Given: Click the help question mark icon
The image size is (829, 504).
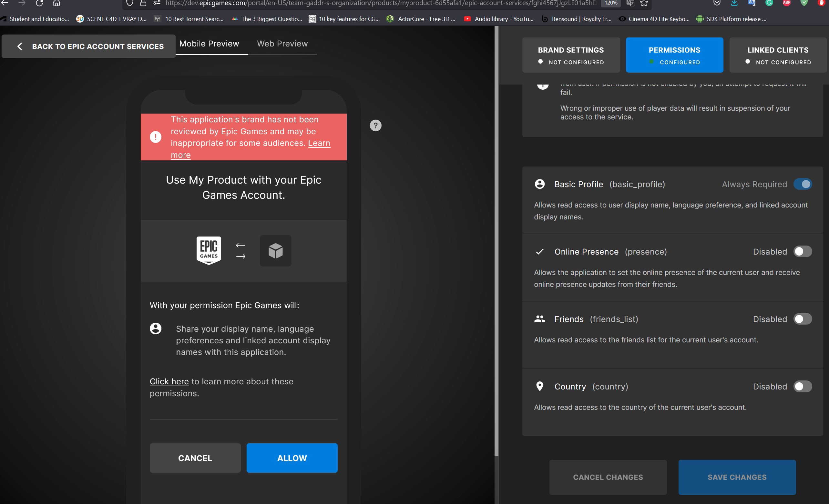Looking at the screenshot, I should click(375, 126).
